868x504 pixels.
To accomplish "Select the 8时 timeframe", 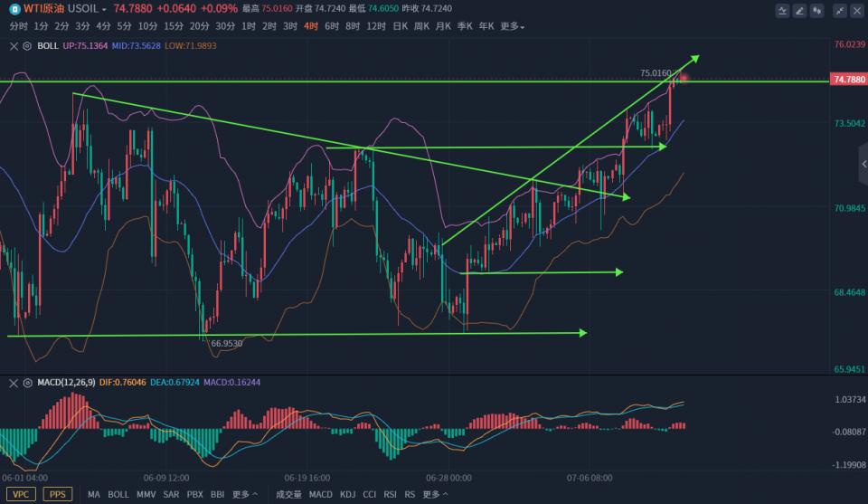I will tap(352, 26).
